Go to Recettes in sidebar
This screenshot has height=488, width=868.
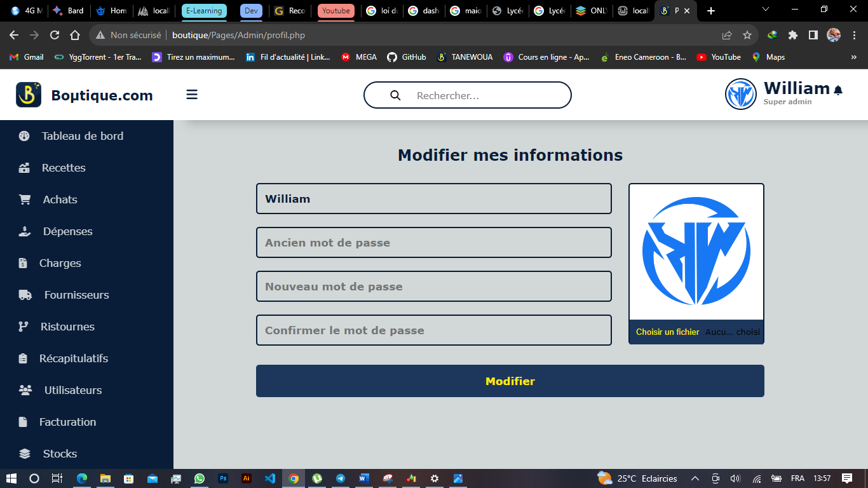point(64,168)
